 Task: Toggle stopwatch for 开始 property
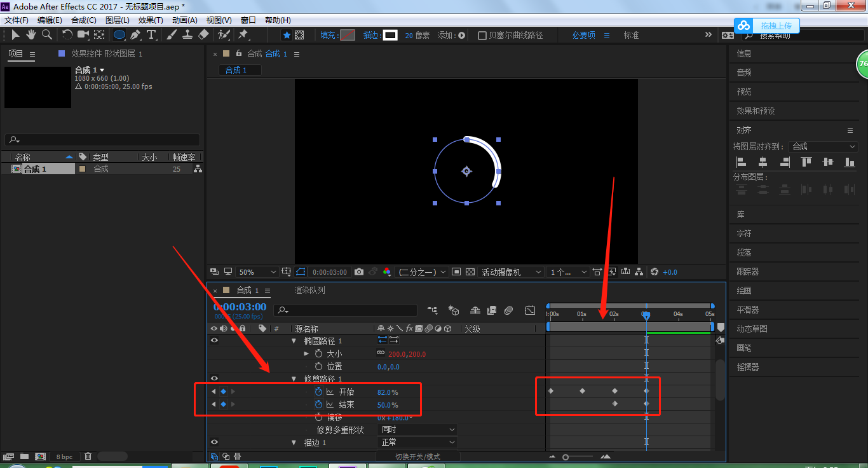[x=319, y=392]
